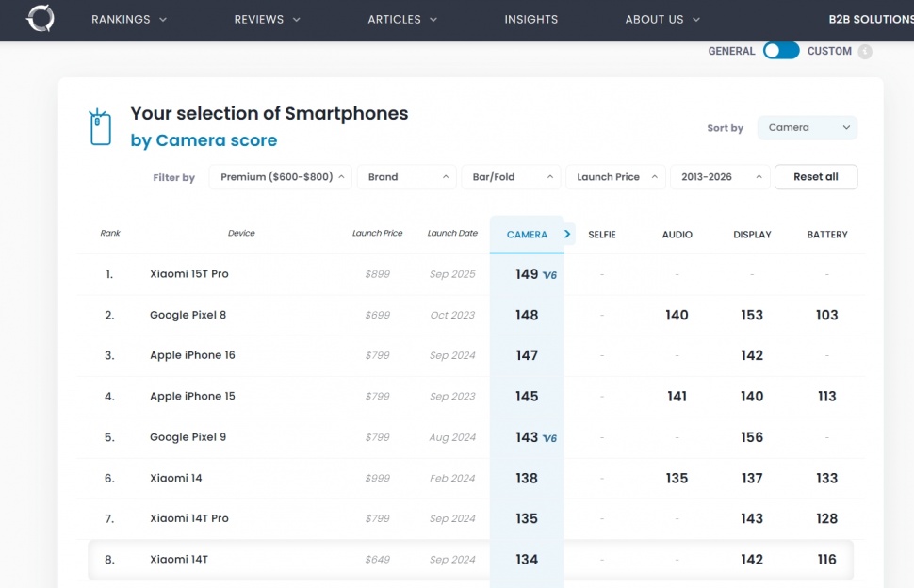Viewport: 914px width, 588px height.
Task: Click the info icon beside CUSTOM
Action: [865, 52]
